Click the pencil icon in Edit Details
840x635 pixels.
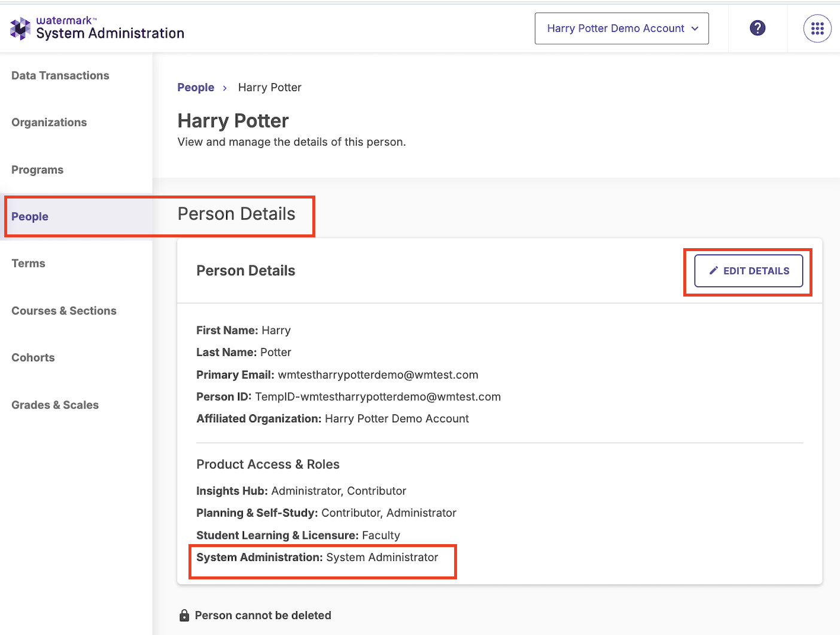coord(713,271)
